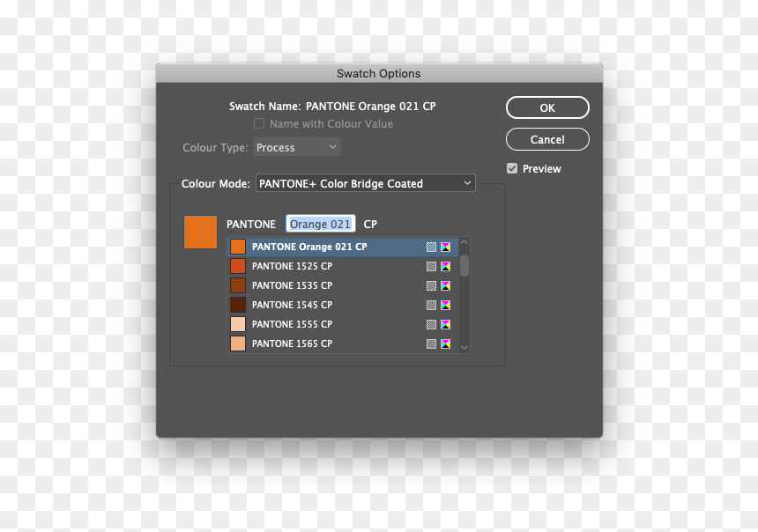
Task: Tick the Name with Colour Value checkbox
Action: click(x=259, y=123)
